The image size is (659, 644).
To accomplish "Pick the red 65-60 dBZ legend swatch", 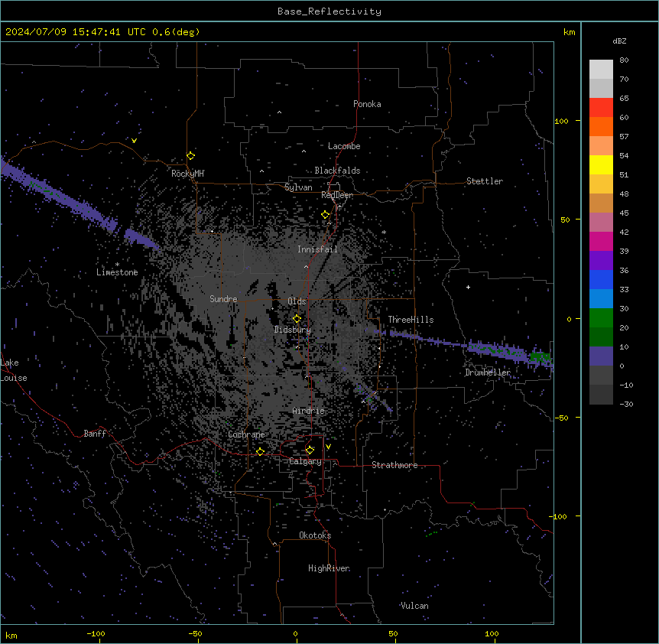I will coord(601,107).
